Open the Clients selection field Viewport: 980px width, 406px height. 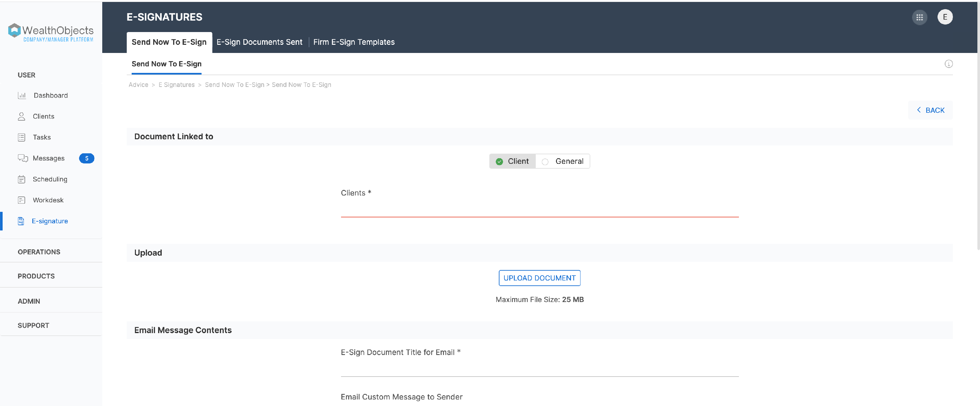[539, 209]
